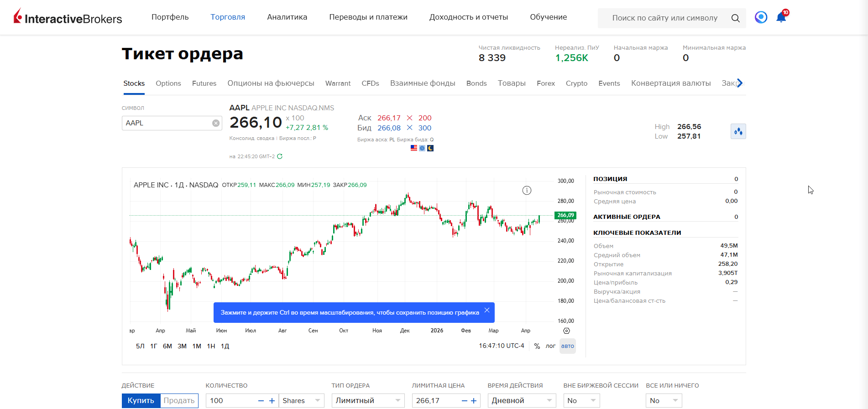Screen dimensions: 868x409
Task: Click the ask price 266,17
Action: point(389,118)
